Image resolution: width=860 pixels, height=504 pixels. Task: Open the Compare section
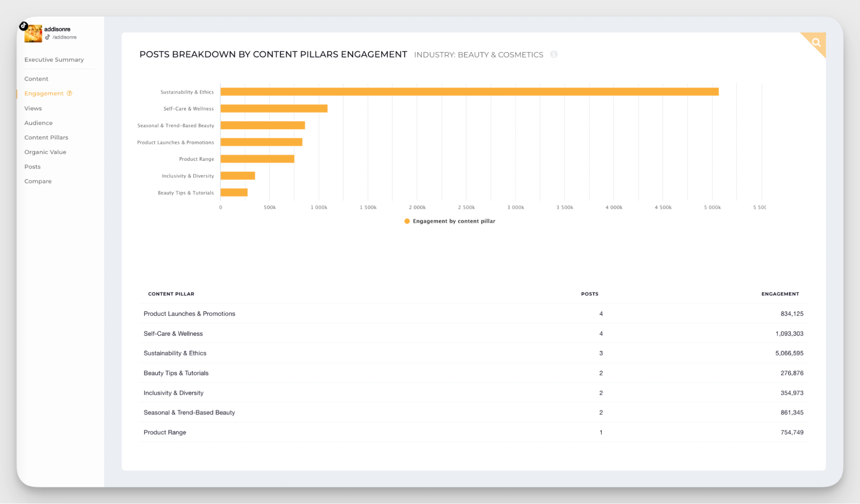38,181
